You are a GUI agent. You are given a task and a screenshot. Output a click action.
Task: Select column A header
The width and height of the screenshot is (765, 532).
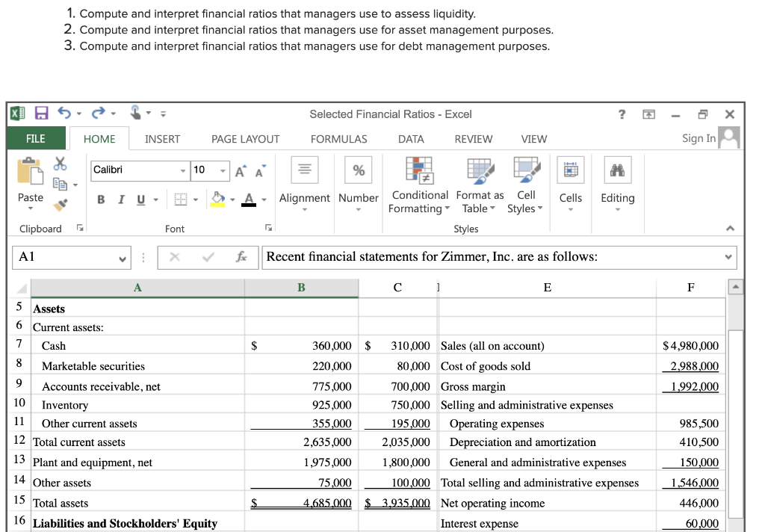coord(137,288)
